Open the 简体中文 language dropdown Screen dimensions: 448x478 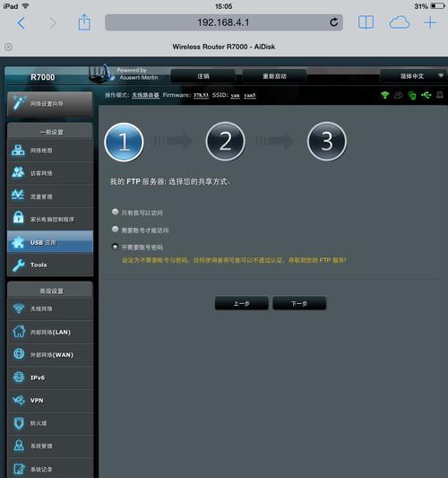413,76
